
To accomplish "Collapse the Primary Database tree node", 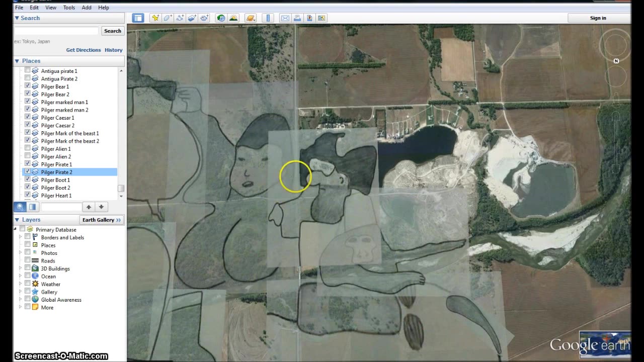I will click(x=16, y=229).
